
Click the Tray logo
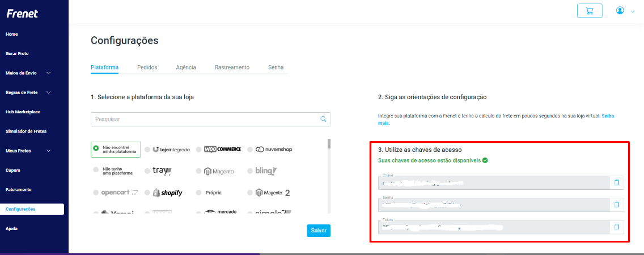coord(162,171)
